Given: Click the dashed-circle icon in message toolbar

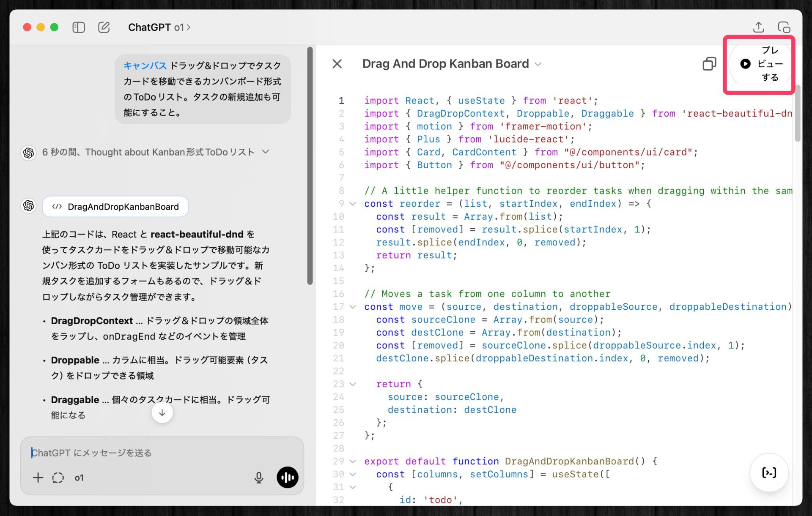Looking at the screenshot, I should tap(58, 478).
